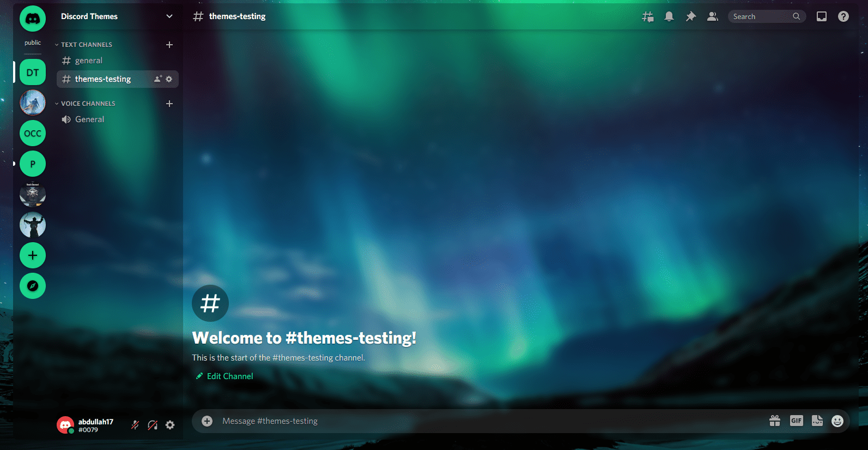This screenshot has width=868, height=450.
Task: Create a new voice channel
Action: tap(169, 104)
